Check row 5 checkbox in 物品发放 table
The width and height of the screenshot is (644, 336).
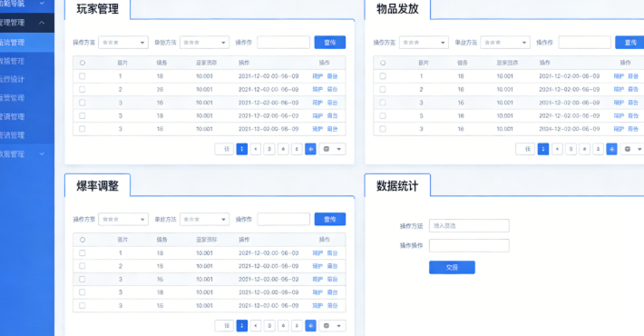383,129
